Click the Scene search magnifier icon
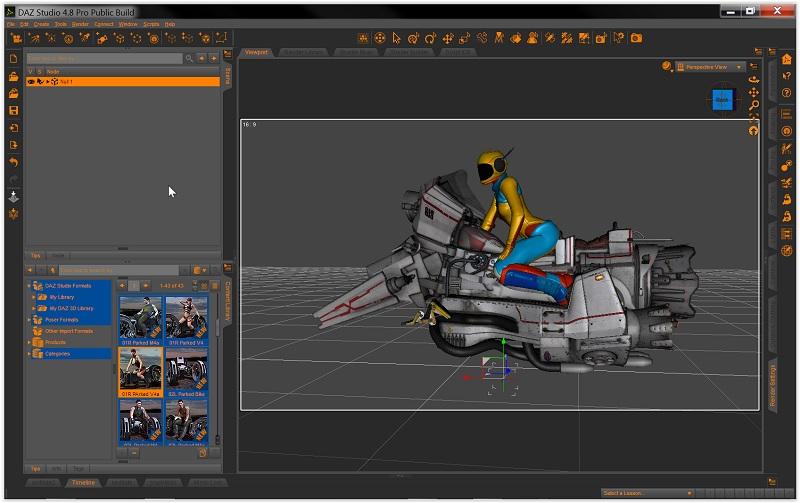This screenshot has height=503, width=800. tap(189, 59)
